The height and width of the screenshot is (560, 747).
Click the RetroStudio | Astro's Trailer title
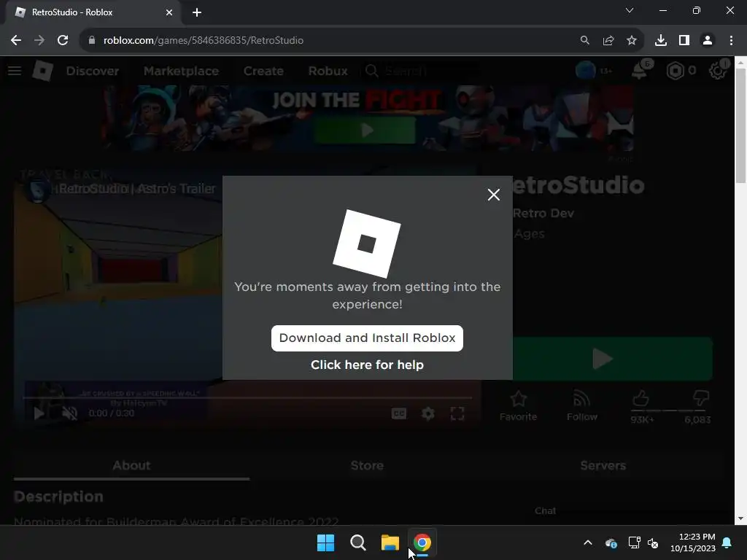[137, 189]
